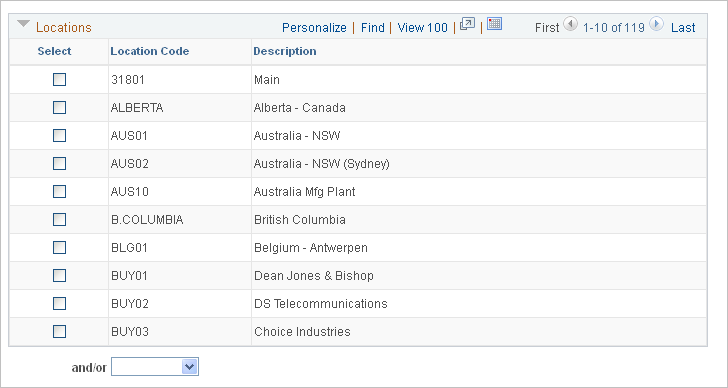
Task: Tick the BUY03 checkbox
Action: [x=59, y=332]
